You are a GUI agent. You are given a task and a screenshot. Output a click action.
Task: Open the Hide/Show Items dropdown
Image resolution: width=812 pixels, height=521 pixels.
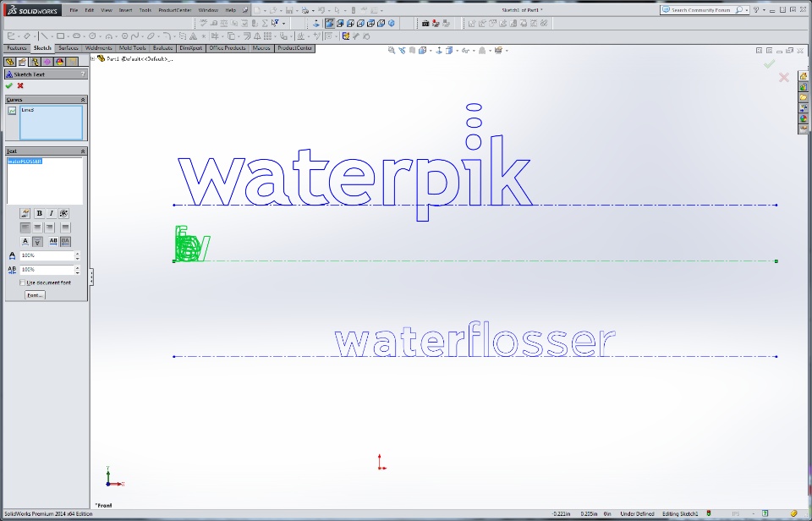pos(474,50)
